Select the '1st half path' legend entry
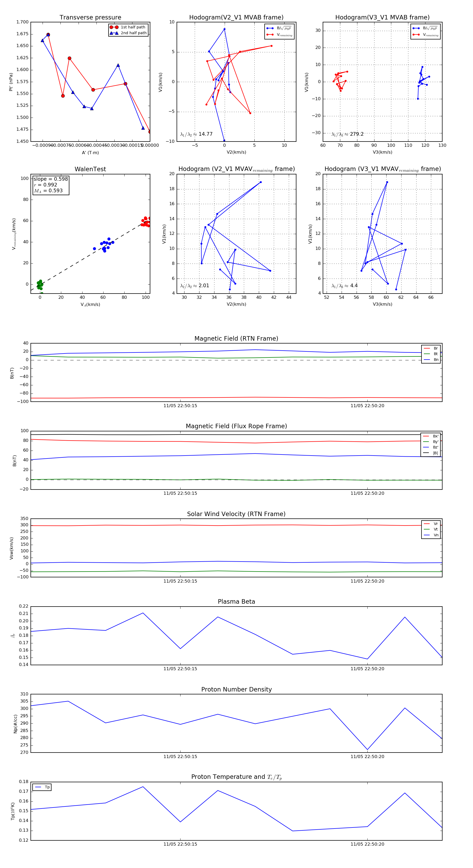Image resolution: width=473 pixels, height=868 pixels. [128, 27]
